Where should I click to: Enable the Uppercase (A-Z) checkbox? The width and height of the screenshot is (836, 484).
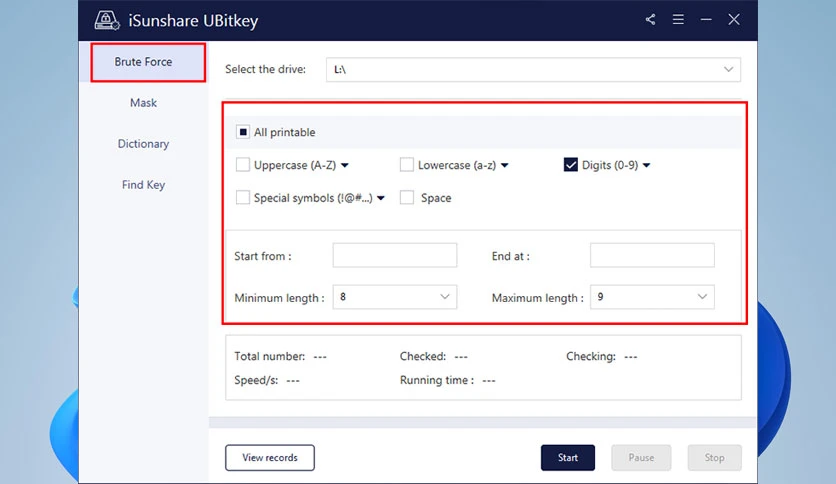(243, 165)
